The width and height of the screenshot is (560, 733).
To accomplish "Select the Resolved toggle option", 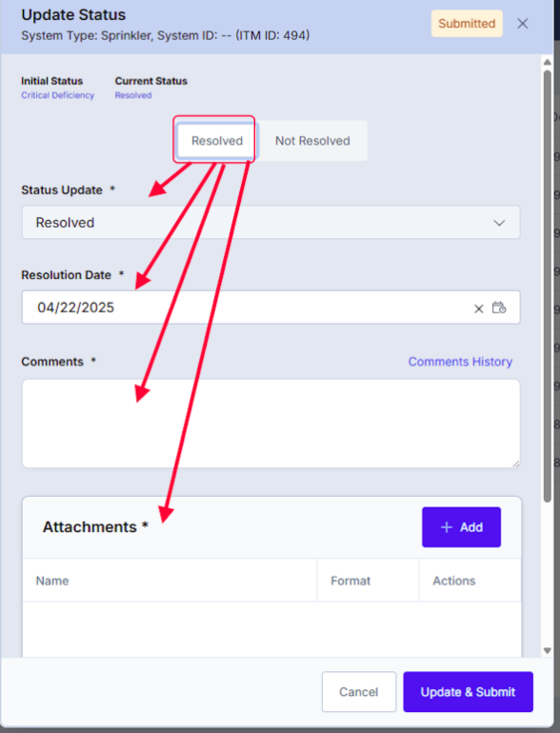I will [x=216, y=141].
